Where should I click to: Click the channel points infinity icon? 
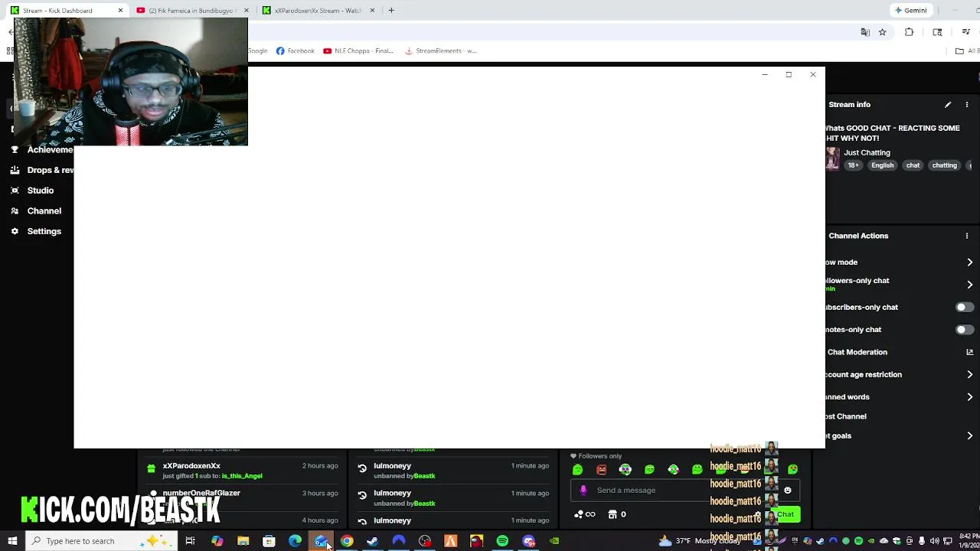click(585, 514)
